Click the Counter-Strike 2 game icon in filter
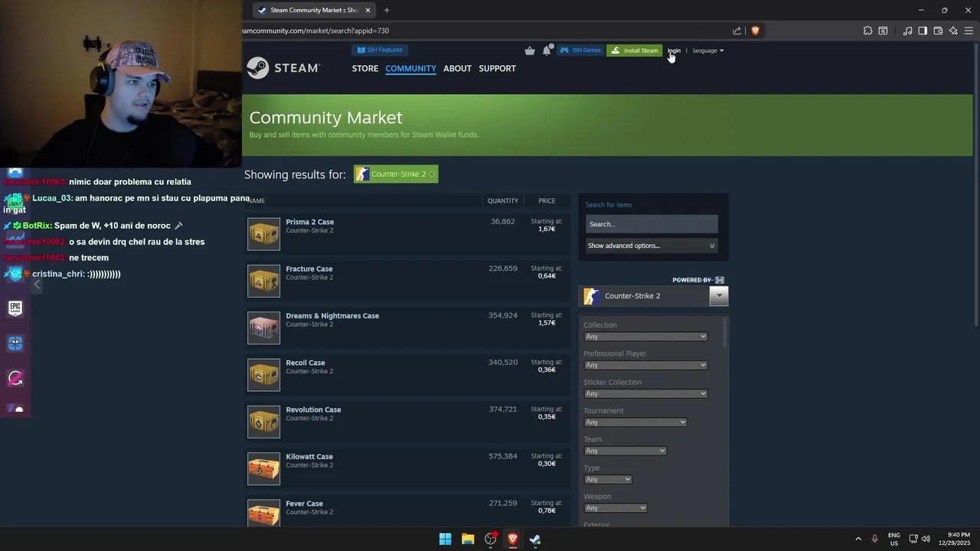 click(591, 296)
